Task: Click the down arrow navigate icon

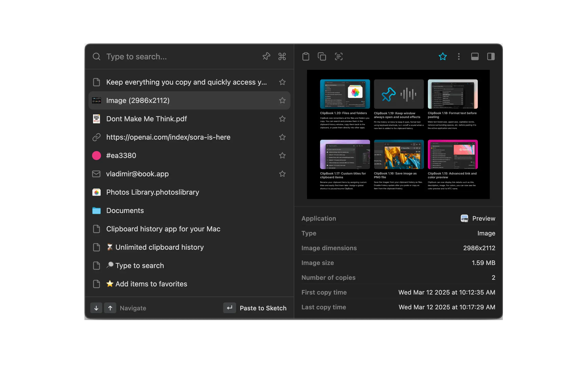Action: 96,308
